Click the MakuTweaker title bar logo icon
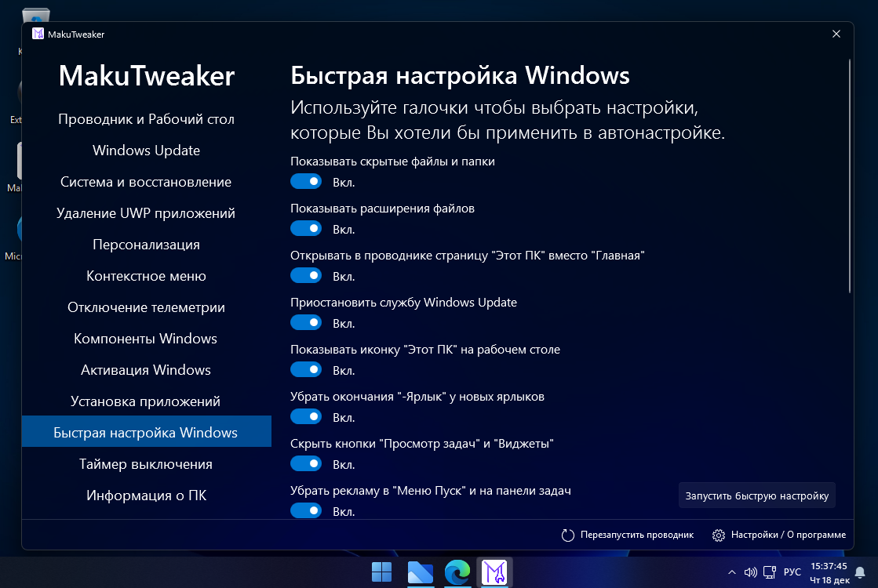The width and height of the screenshot is (878, 588). coord(38,34)
